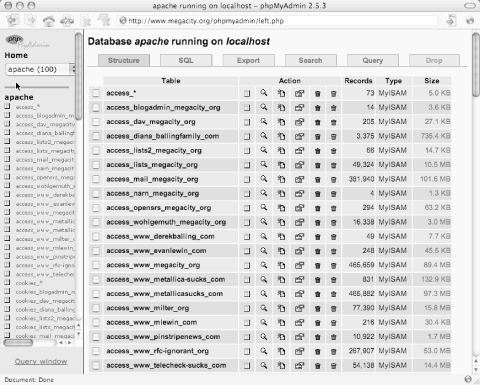Click magnifier Search icon for access_wohlgemuth_megacity_org

264,222
